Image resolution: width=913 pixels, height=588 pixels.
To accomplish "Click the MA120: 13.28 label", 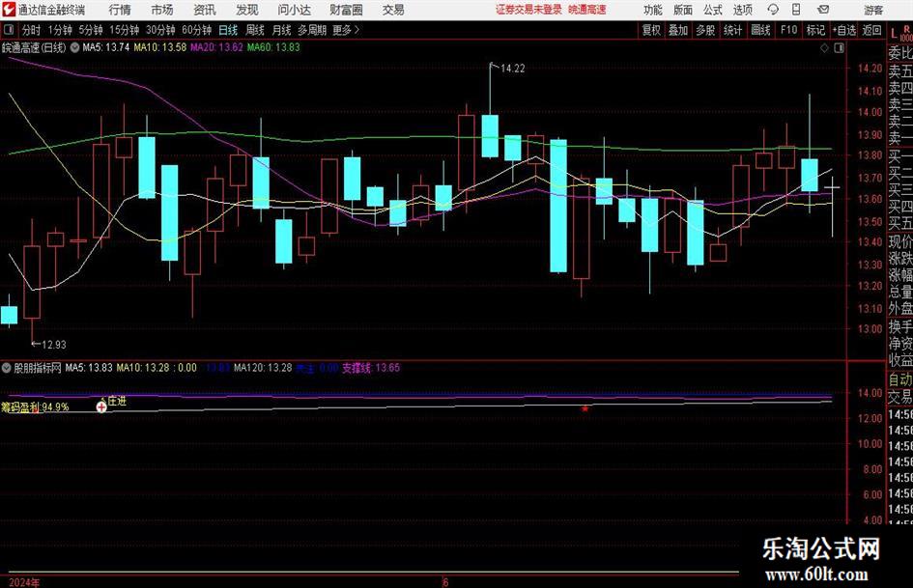I will coord(263,368).
